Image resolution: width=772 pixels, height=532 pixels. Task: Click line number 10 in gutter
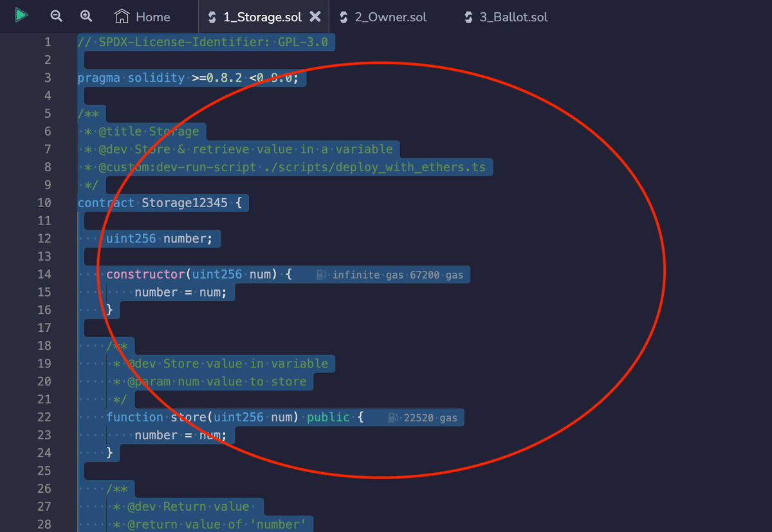pyautogui.click(x=44, y=203)
